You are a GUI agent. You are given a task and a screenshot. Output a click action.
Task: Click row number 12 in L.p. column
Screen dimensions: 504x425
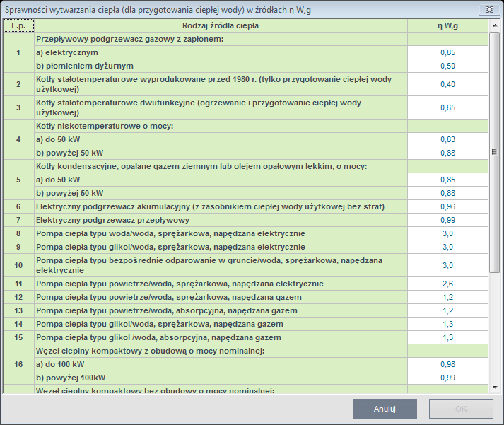coord(18,297)
